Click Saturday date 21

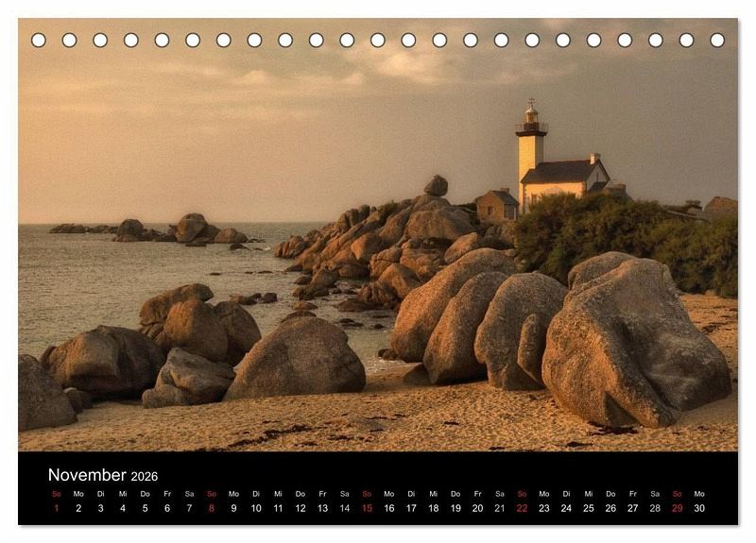pos(500,508)
